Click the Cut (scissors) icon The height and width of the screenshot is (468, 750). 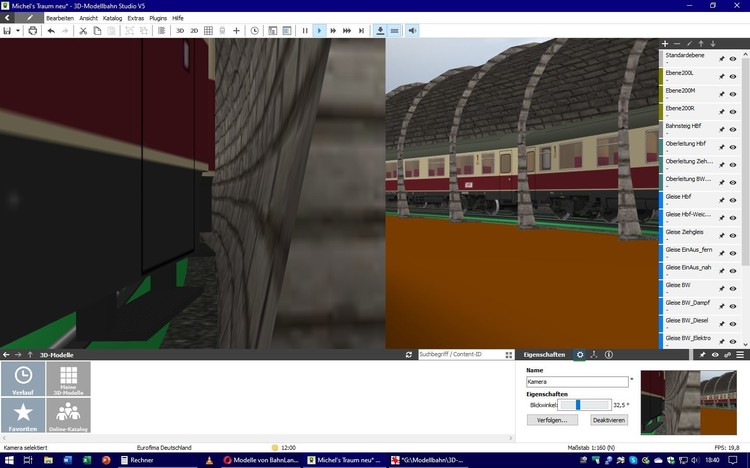click(x=83, y=31)
